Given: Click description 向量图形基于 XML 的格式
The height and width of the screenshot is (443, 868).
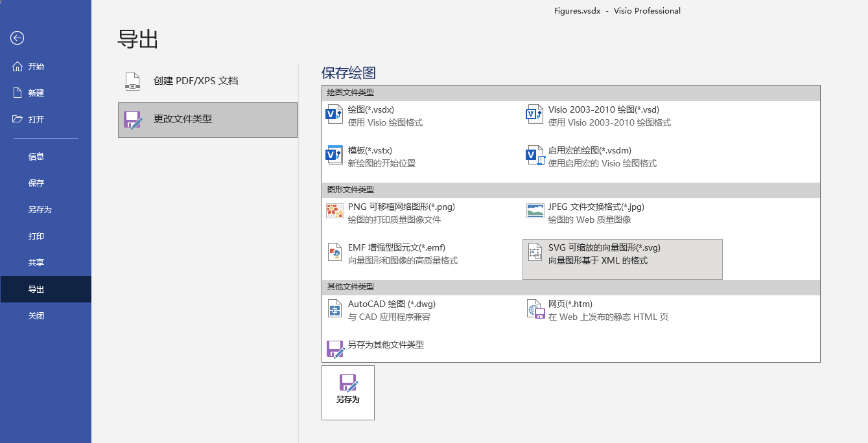Looking at the screenshot, I should pyautogui.click(x=598, y=260).
